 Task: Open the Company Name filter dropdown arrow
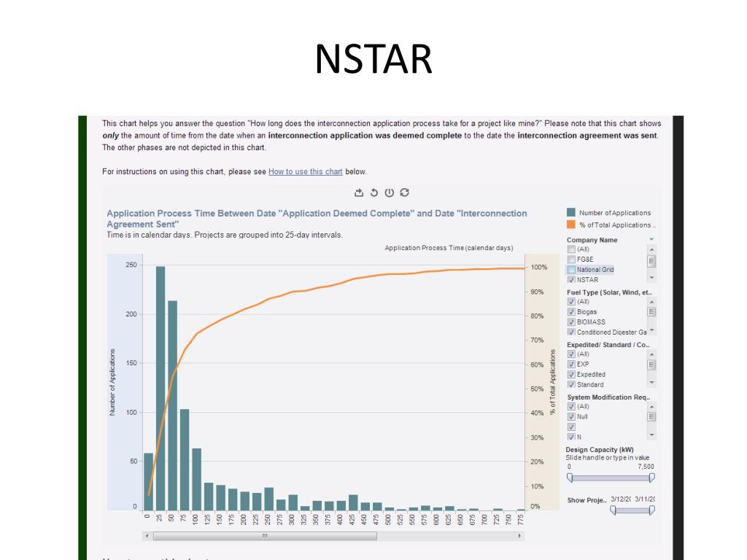651,239
